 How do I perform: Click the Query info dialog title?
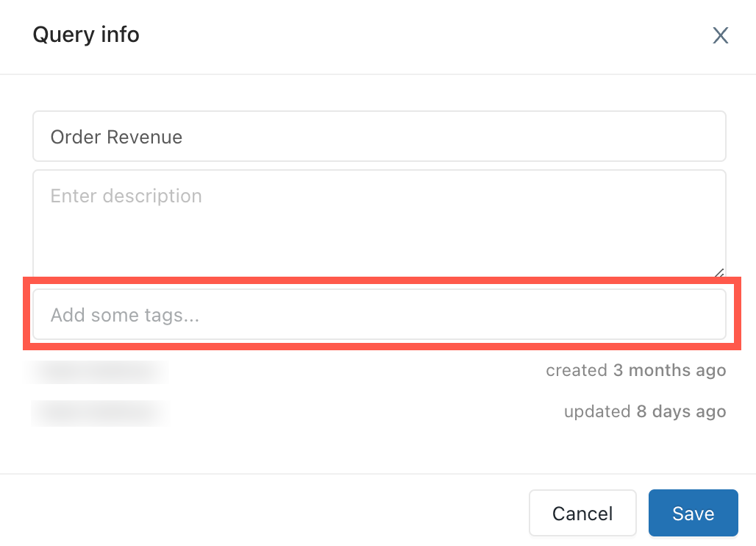point(85,35)
